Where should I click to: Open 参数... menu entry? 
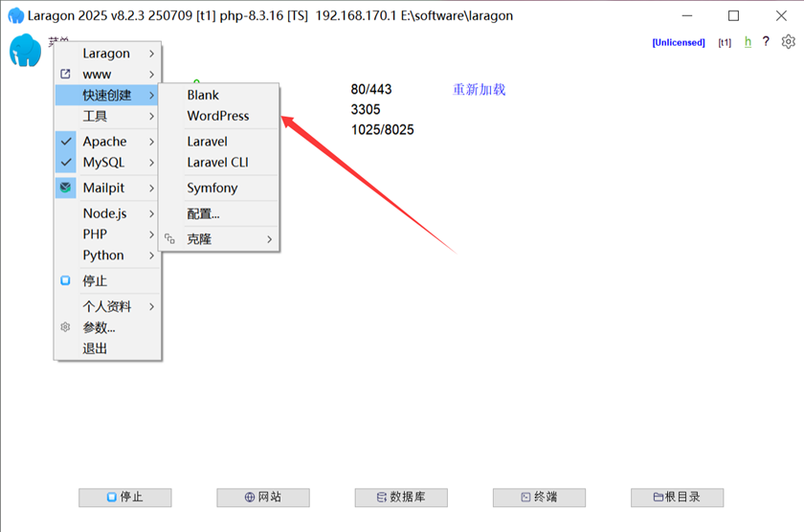tap(107, 327)
